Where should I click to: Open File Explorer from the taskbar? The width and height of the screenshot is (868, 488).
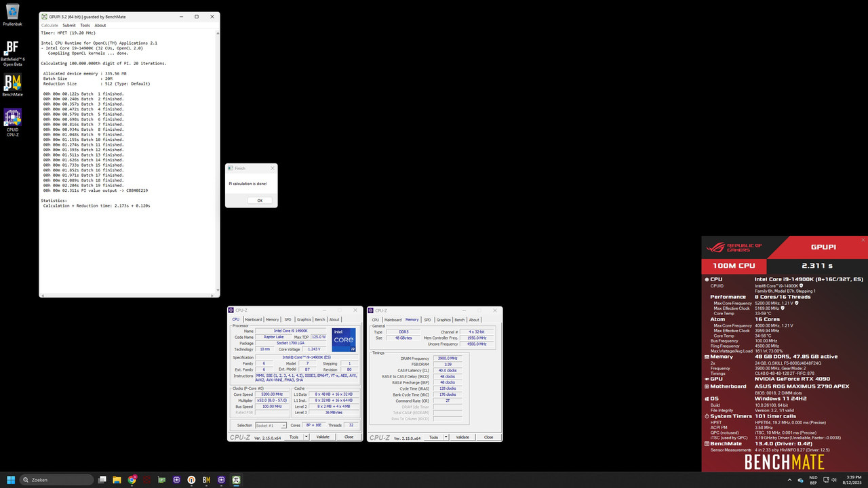click(117, 479)
